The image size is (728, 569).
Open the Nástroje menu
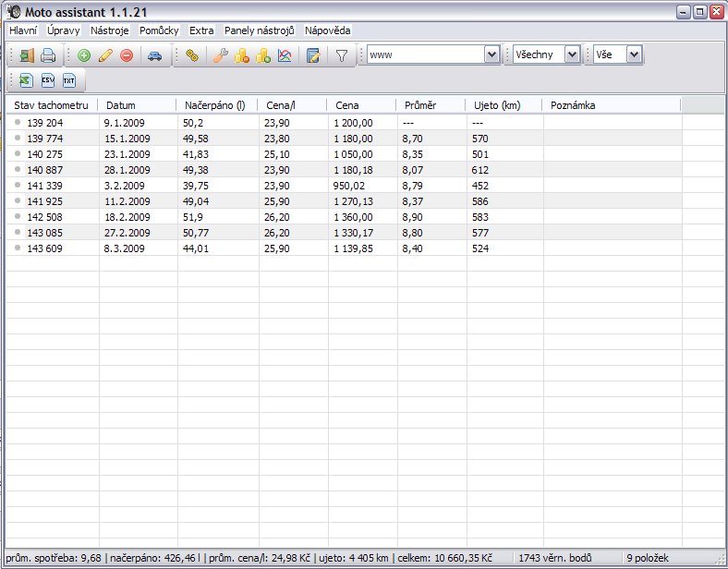point(110,30)
